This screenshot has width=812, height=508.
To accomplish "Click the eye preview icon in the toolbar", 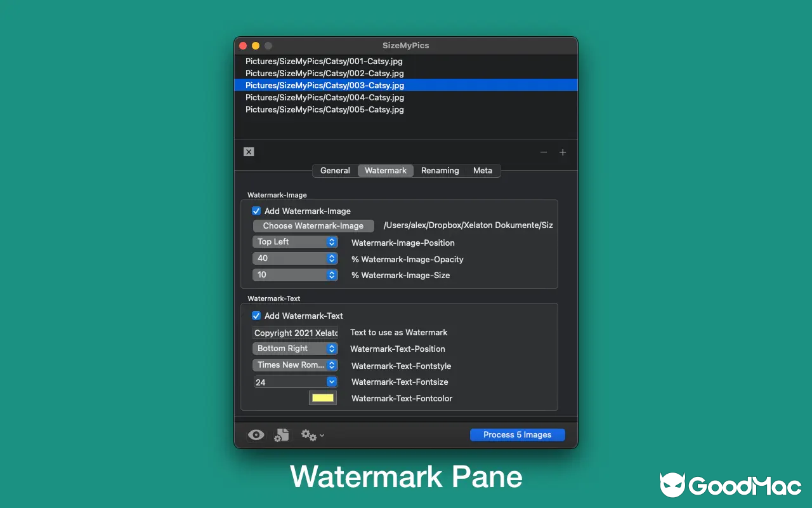I will 256,434.
